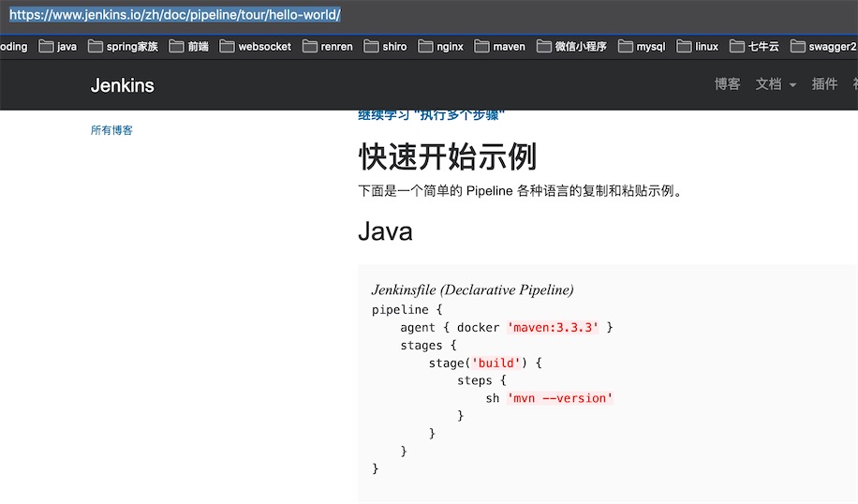The width and height of the screenshot is (858, 504).
Task: Open the maven bookmarks folder
Action: pyautogui.click(x=499, y=47)
